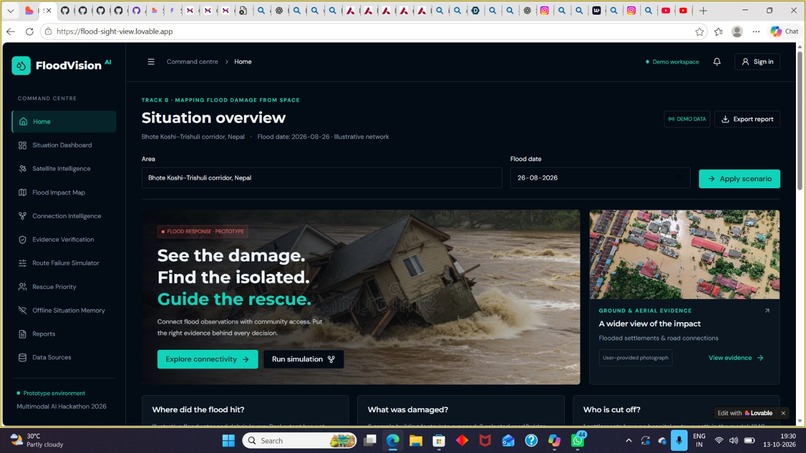The image size is (806, 453).
Task: Click the taskbar microphone icon
Action: (679, 441)
